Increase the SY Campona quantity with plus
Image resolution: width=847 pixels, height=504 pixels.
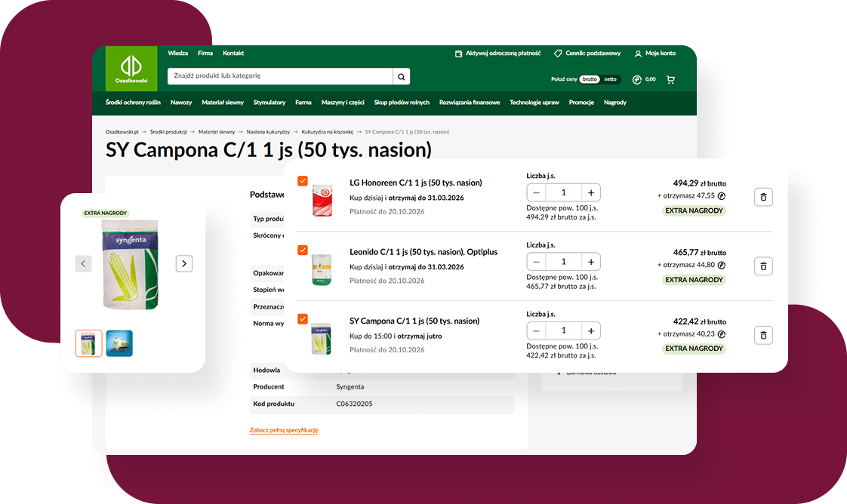[591, 330]
